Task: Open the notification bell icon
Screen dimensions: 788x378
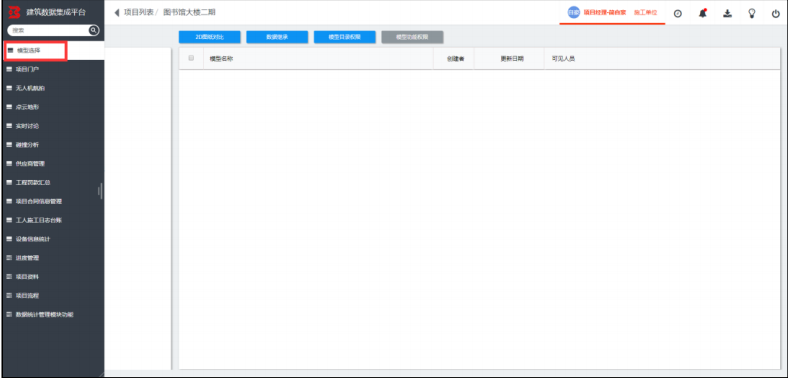Action: pos(703,14)
